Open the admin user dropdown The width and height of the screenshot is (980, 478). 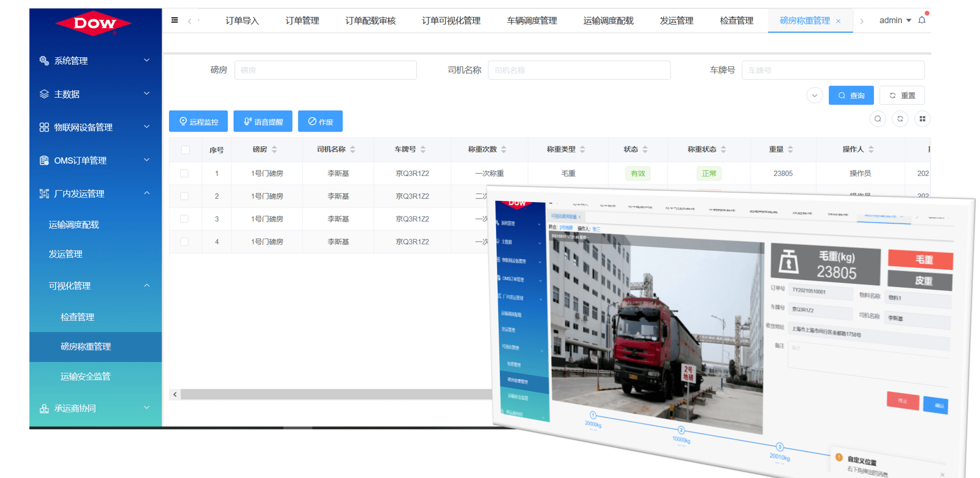point(895,20)
